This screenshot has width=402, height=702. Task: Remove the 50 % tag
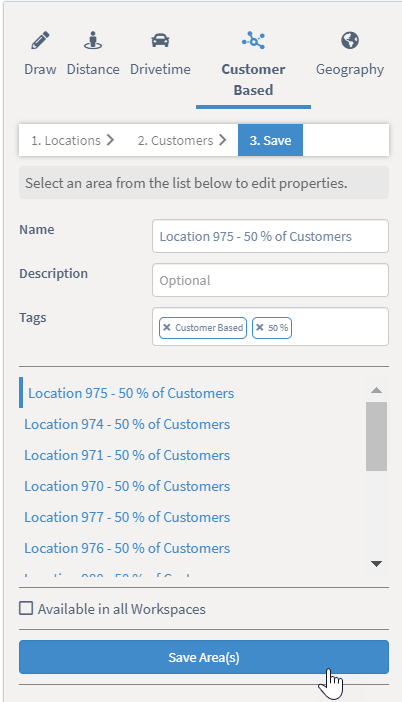coord(260,327)
